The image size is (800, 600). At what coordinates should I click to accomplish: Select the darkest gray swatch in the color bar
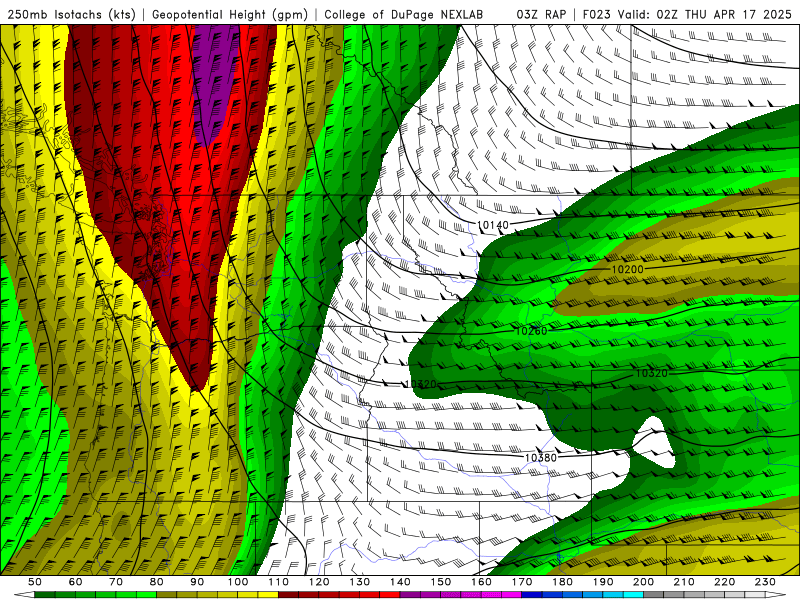coord(654,594)
